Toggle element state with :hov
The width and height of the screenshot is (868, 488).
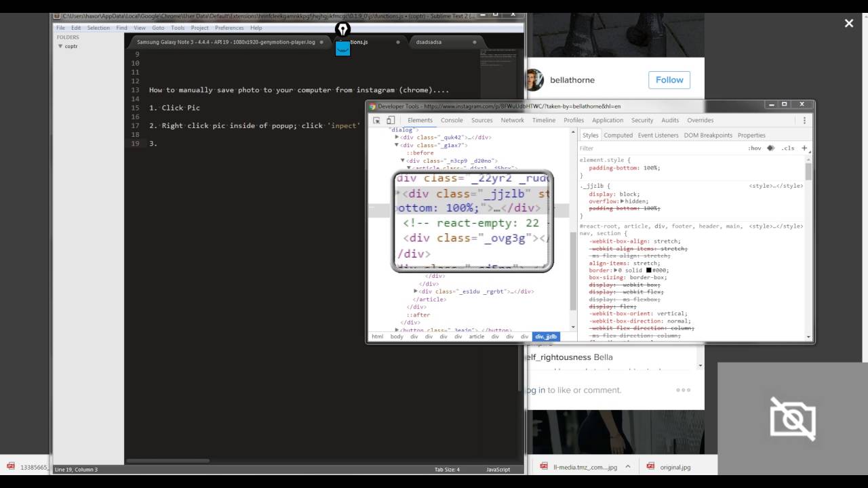pos(755,148)
